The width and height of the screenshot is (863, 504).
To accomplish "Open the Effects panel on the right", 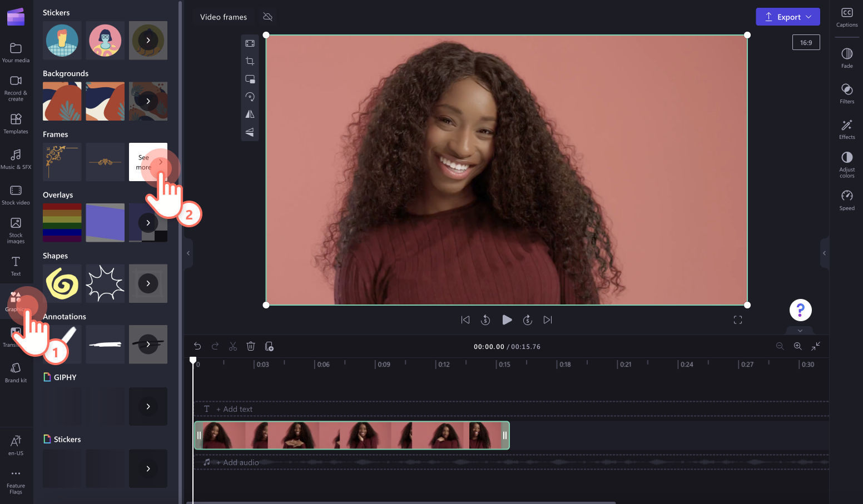I will [x=846, y=128].
